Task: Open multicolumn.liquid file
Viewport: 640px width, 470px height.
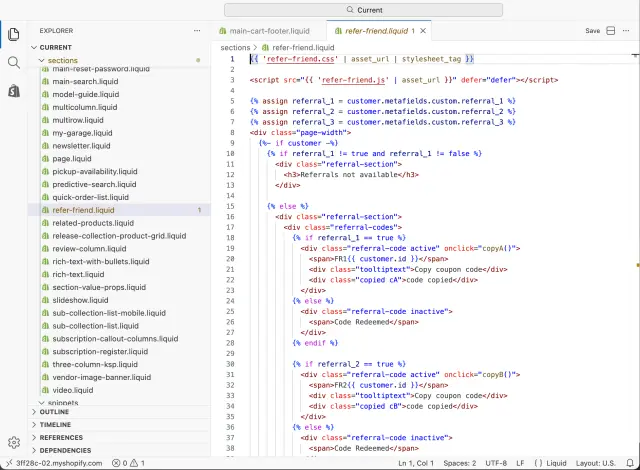Action: (84, 107)
